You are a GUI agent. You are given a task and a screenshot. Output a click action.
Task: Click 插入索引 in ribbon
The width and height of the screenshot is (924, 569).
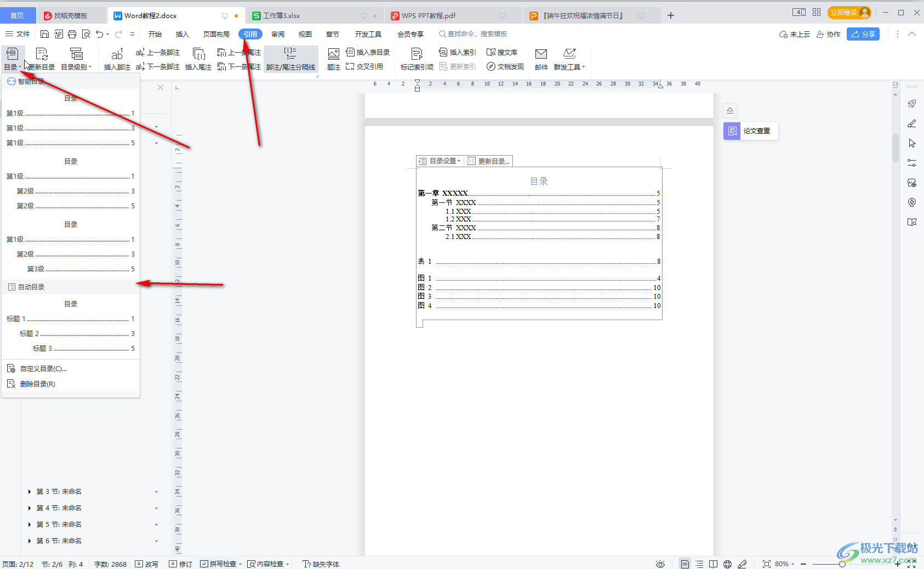tap(458, 53)
